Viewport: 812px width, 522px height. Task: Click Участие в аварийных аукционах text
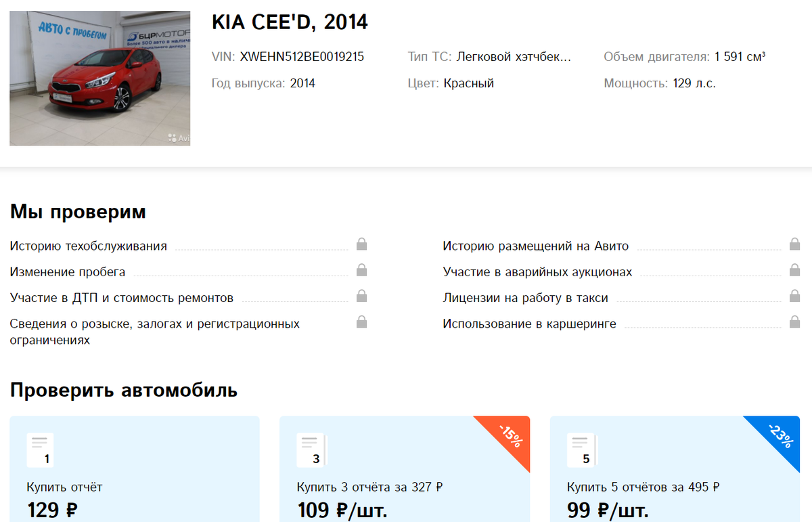(x=537, y=271)
